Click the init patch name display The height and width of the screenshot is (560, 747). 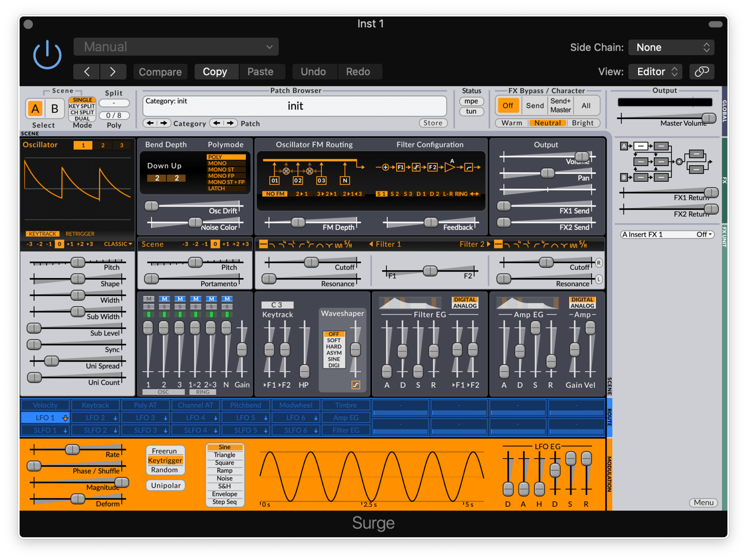tap(295, 106)
